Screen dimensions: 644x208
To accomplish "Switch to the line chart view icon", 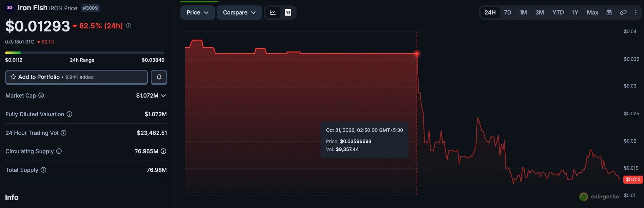I will [x=273, y=13].
